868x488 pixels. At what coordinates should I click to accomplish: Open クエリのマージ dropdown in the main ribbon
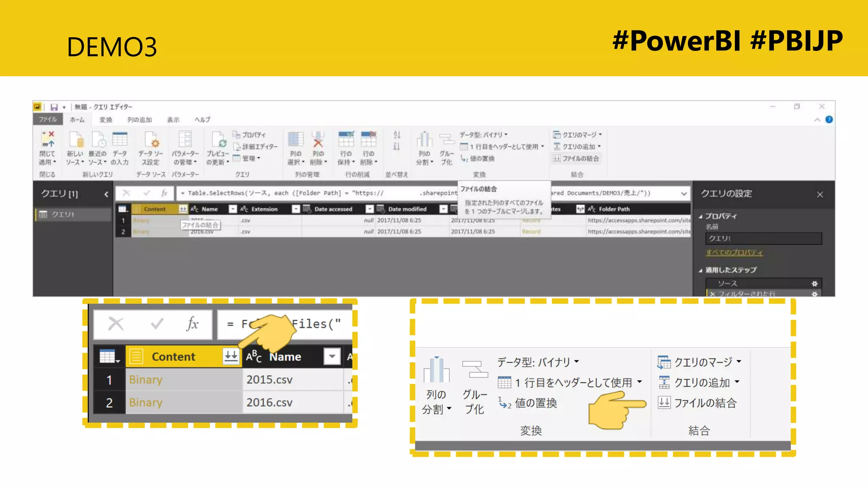click(577, 135)
